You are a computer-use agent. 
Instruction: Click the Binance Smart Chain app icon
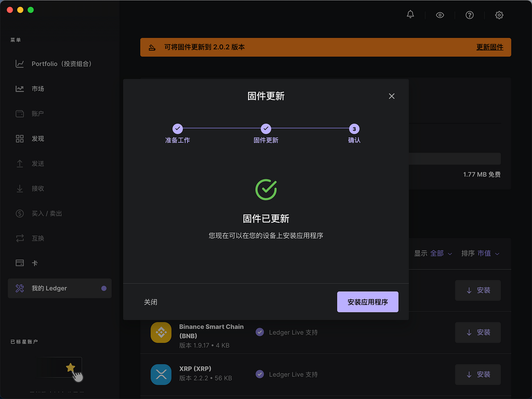(x=161, y=332)
